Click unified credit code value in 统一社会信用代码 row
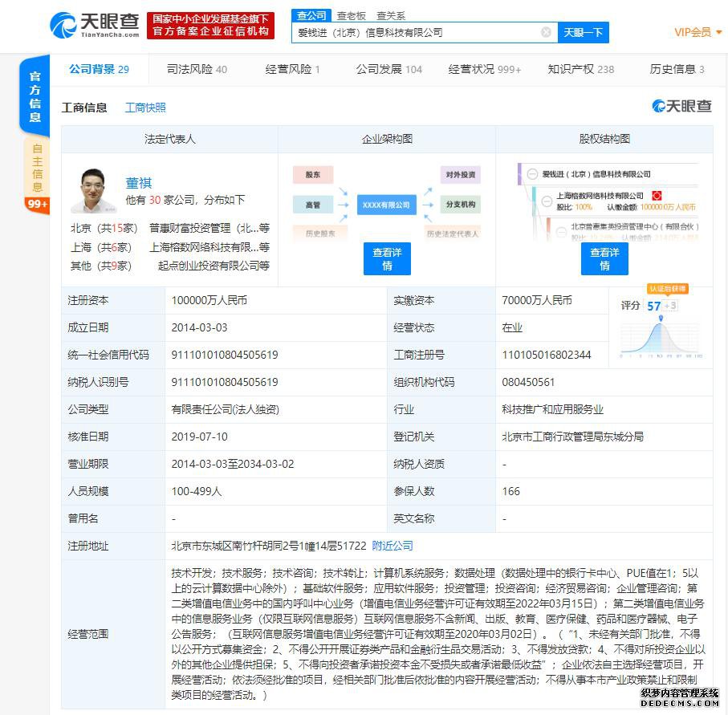This screenshot has width=728, height=715. (224, 355)
